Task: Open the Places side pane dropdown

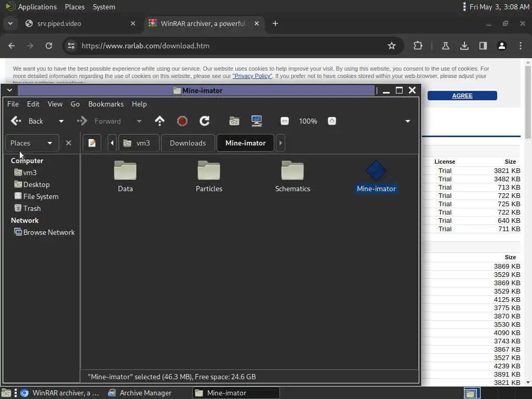Action: pyautogui.click(x=32, y=143)
